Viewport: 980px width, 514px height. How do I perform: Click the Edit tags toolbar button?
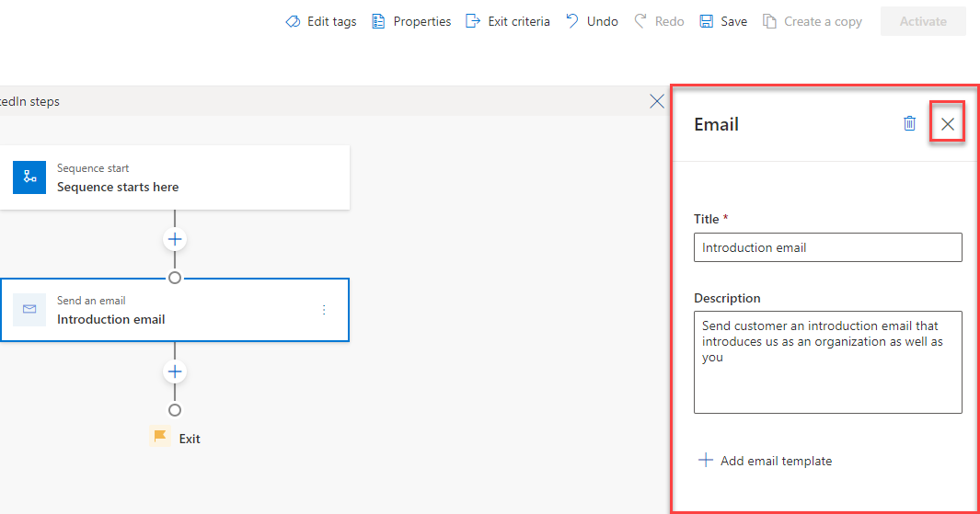[x=320, y=21]
